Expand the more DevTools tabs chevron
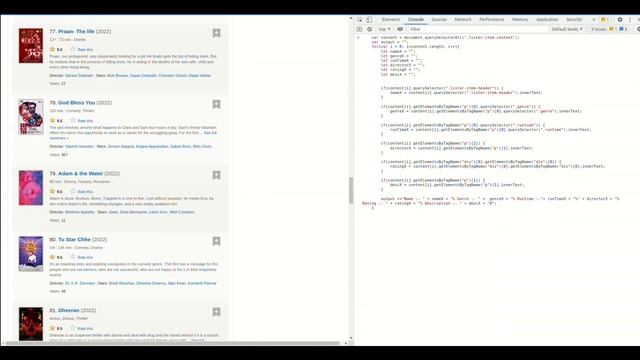640x360 pixels. [593, 20]
